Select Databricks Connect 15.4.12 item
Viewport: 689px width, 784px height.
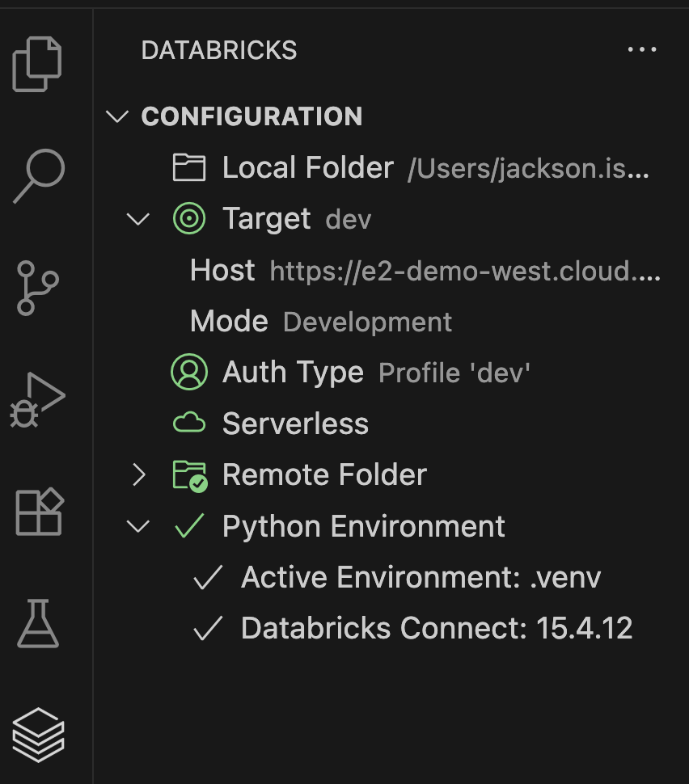(x=436, y=629)
